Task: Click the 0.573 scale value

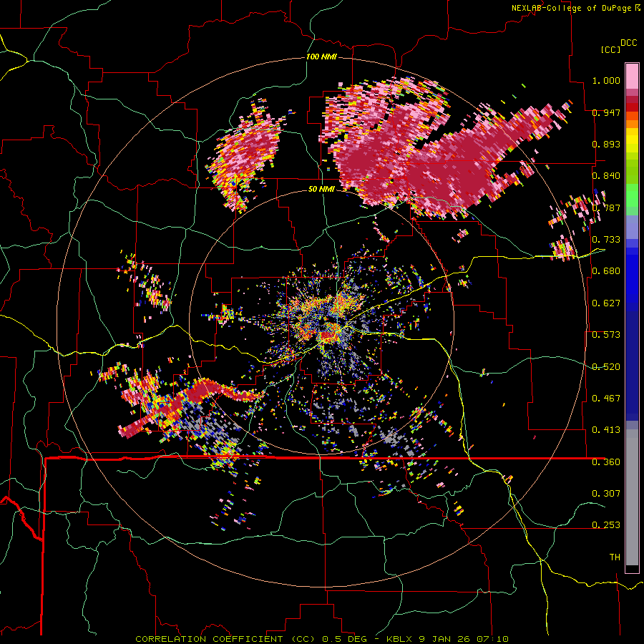Action: pos(606,335)
